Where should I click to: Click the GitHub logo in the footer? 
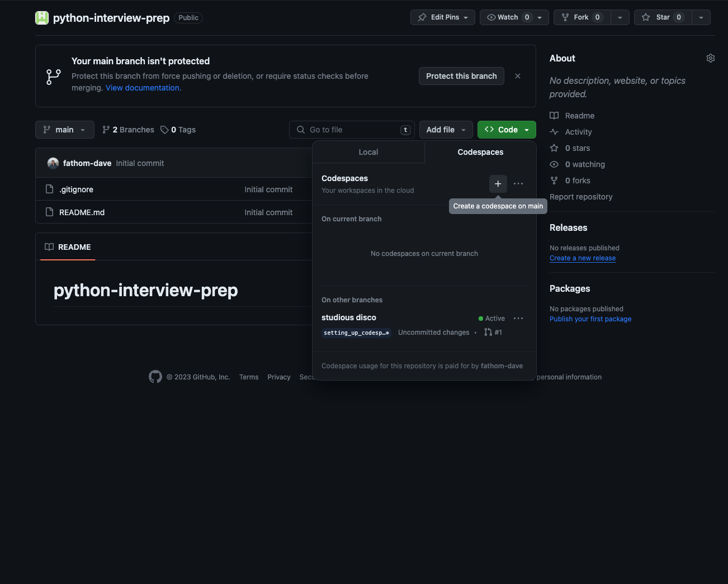pos(155,377)
